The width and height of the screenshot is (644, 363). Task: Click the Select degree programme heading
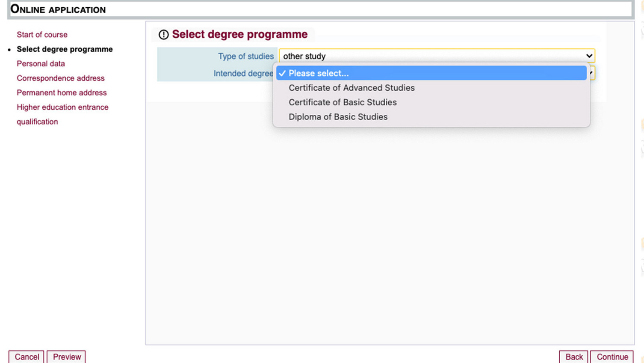[239, 34]
